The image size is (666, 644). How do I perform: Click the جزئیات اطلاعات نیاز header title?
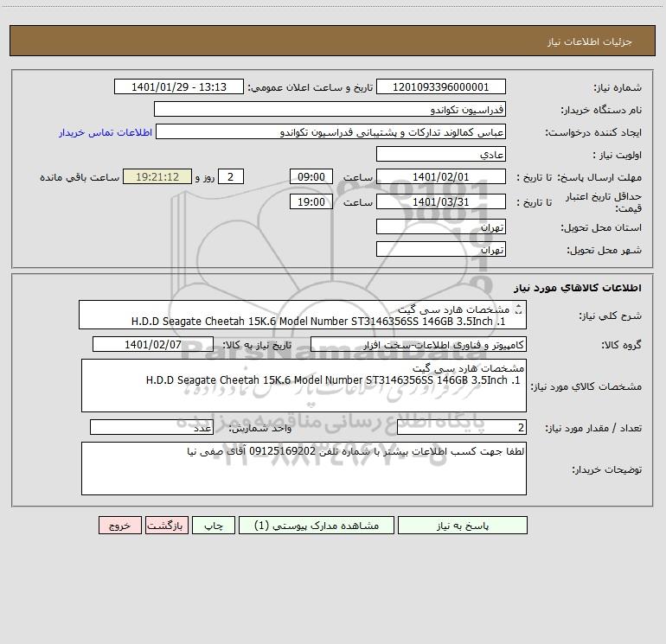click(589, 41)
